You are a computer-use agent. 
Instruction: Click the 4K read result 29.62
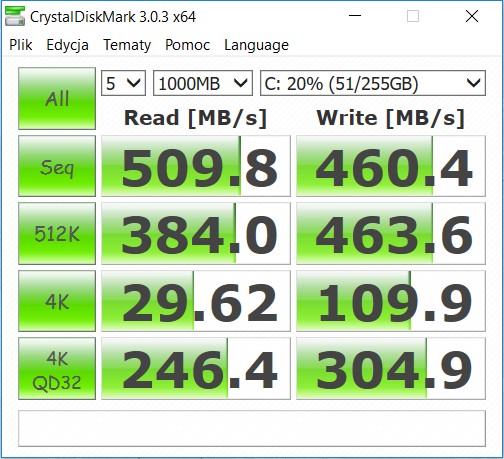point(196,301)
